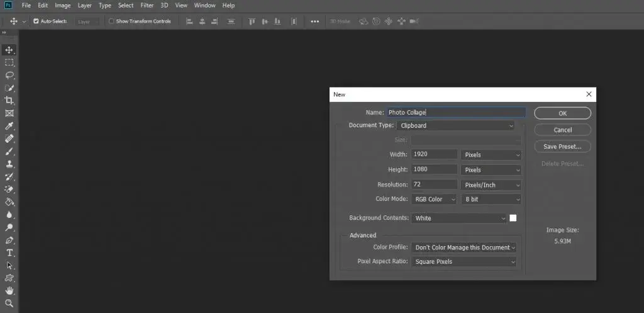
Task: Select the Zoom tool
Action: point(9,304)
